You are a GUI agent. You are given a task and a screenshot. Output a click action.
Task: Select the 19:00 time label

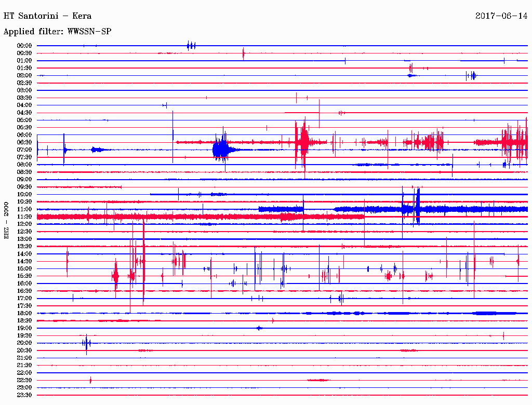point(24,328)
